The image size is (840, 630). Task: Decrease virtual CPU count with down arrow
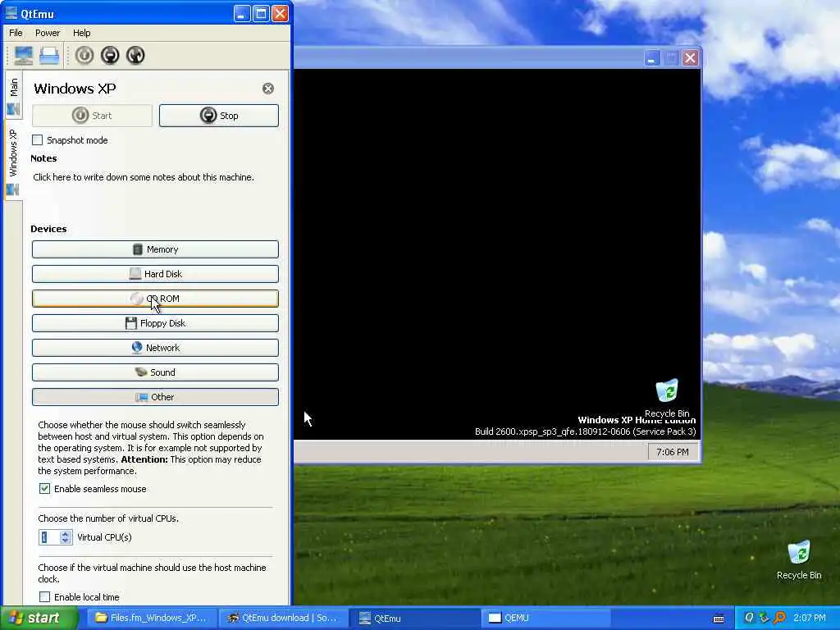pyautogui.click(x=66, y=541)
